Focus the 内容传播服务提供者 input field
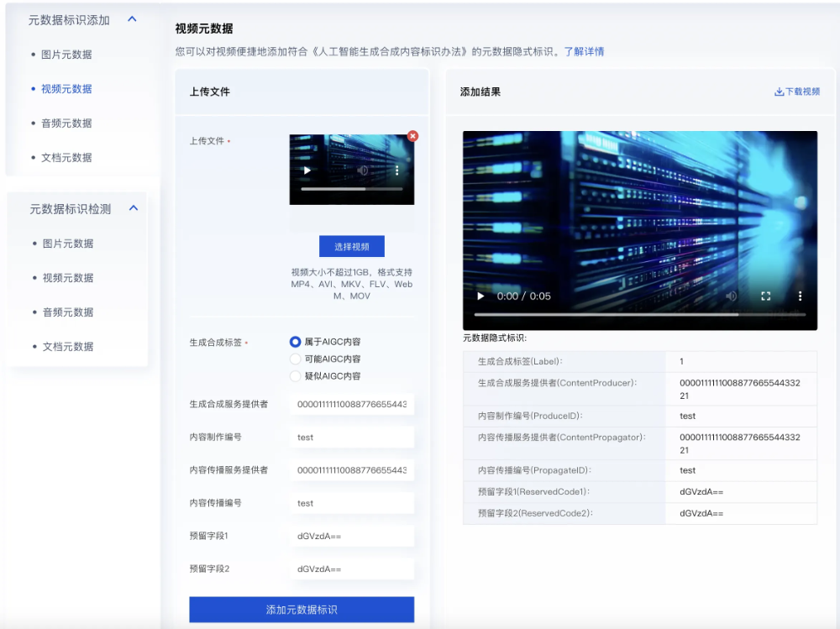The image size is (840, 629). [x=351, y=470]
